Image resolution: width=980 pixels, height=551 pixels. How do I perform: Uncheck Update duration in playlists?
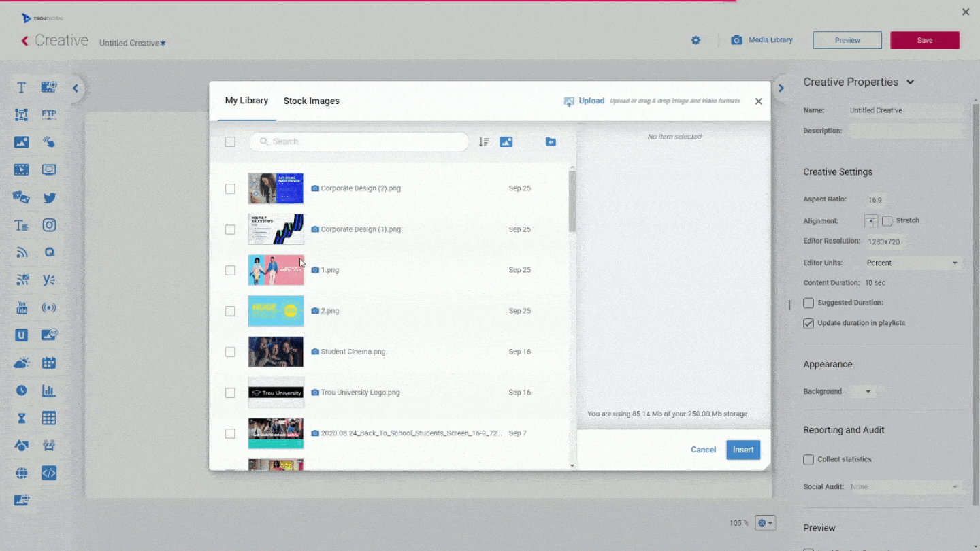[808, 323]
